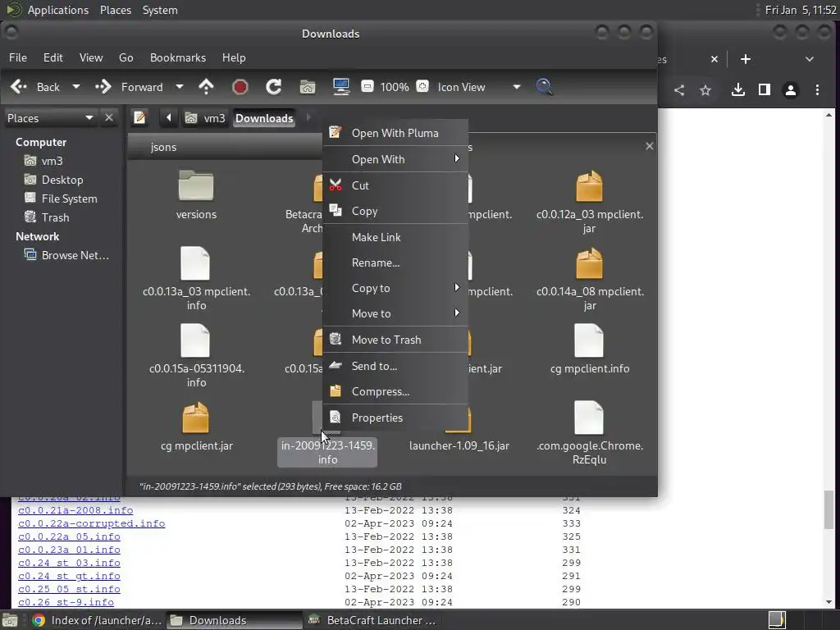Image resolution: width=840 pixels, height=630 pixels.
Task: Open the Computer toolbar icon
Action: click(x=341, y=87)
